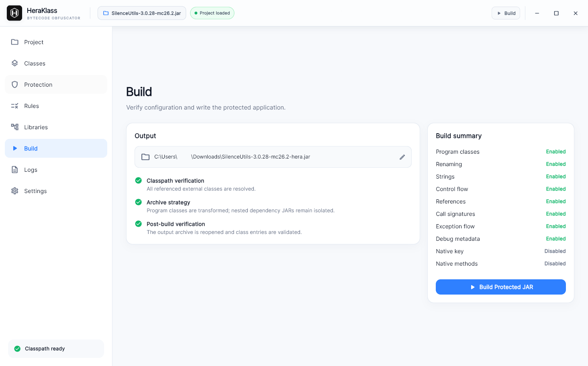Click the Build button in title bar

pyautogui.click(x=506, y=13)
